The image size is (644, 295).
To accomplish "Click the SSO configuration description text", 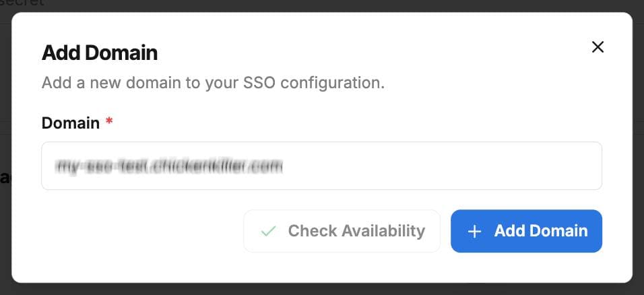I will 213,84.
